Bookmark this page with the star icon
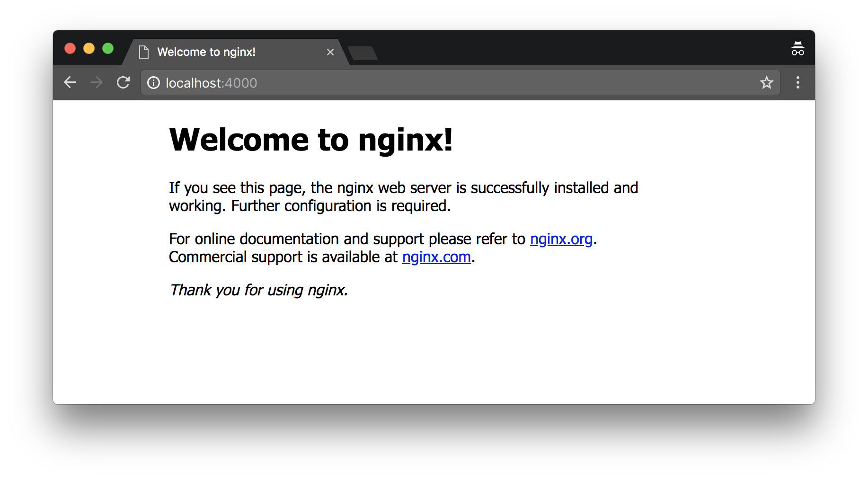The image size is (868, 480). click(766, 82)
